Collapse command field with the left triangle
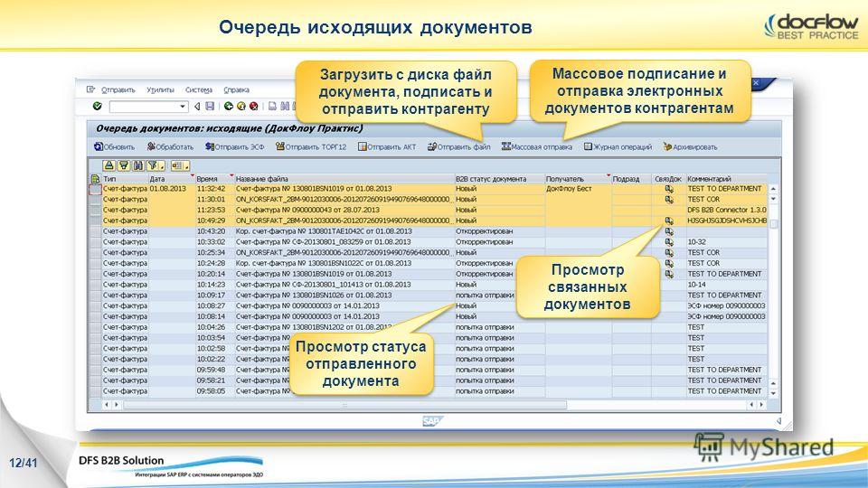Screen dimensions: 868x488 pos(197,107)
